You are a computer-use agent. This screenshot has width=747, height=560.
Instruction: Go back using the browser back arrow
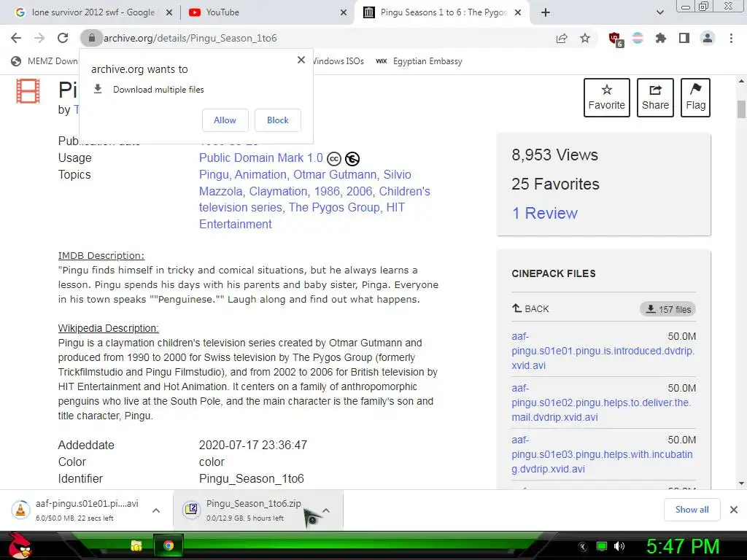tap(16, 38)
